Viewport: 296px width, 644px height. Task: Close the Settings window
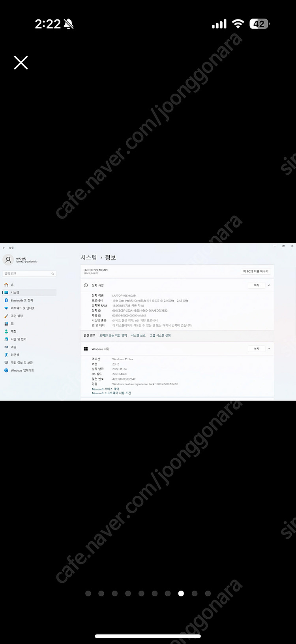tap(292, 246)
